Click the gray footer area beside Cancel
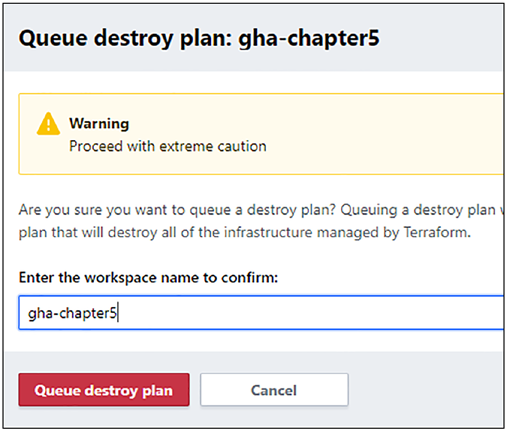Screen dimensions: 507x431 pos(426,390)
